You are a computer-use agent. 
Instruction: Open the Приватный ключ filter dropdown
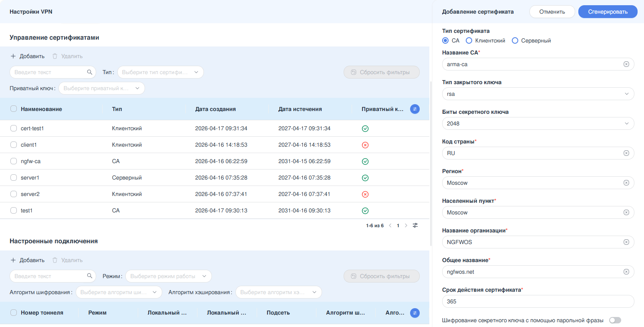point(102,88)
